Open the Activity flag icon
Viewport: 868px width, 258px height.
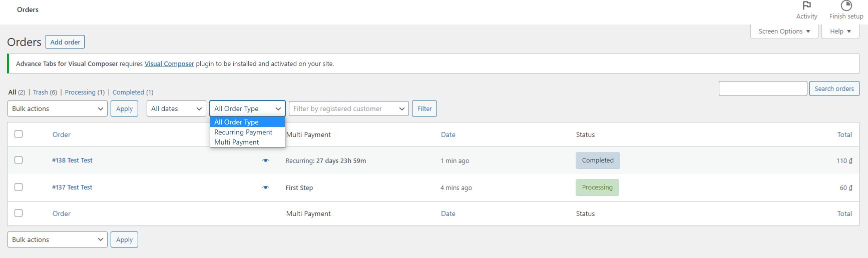(806, 6)
